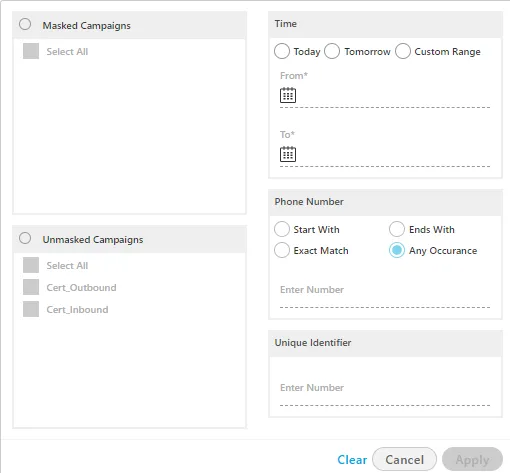
Task: Click the Masked Campaigns heading text
Action: 86,26
